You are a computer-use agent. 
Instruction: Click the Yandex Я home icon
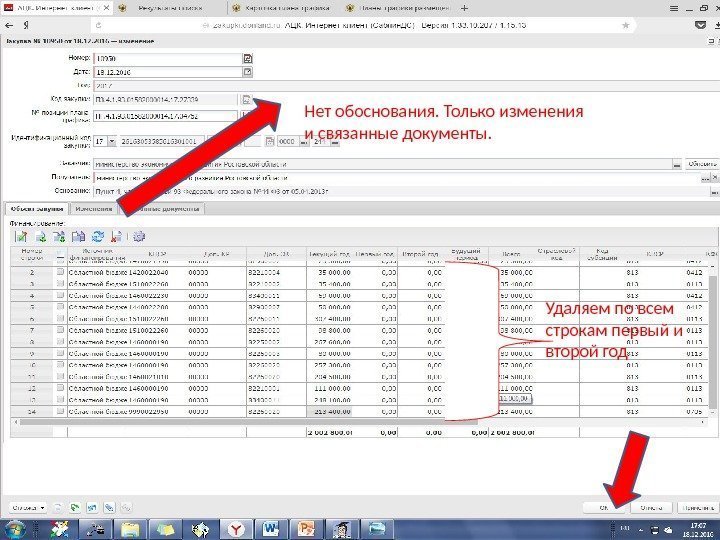tap(27, 26)
